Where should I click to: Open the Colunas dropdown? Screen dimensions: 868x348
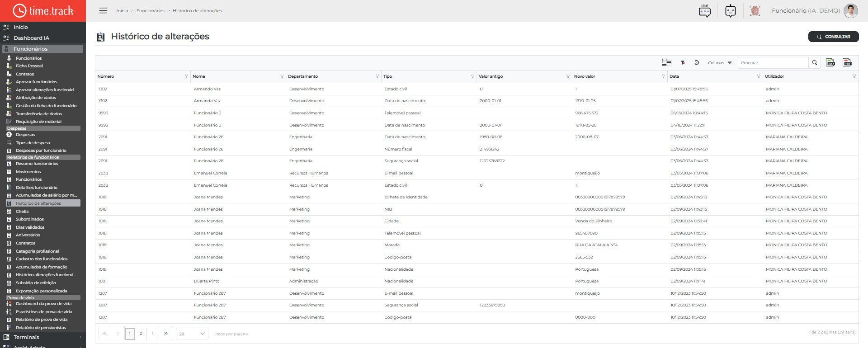tap(720, 63)
